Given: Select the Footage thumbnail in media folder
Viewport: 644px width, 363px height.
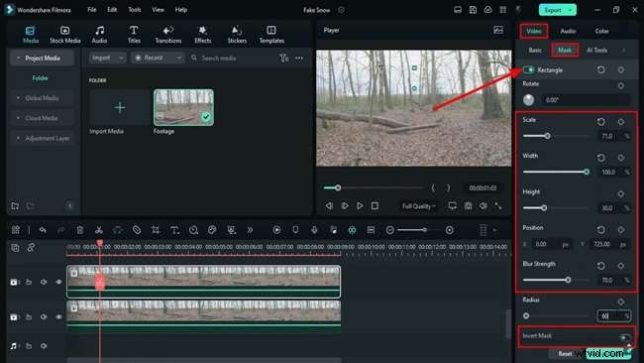Looking at the screenshot, I should [183, 107].
